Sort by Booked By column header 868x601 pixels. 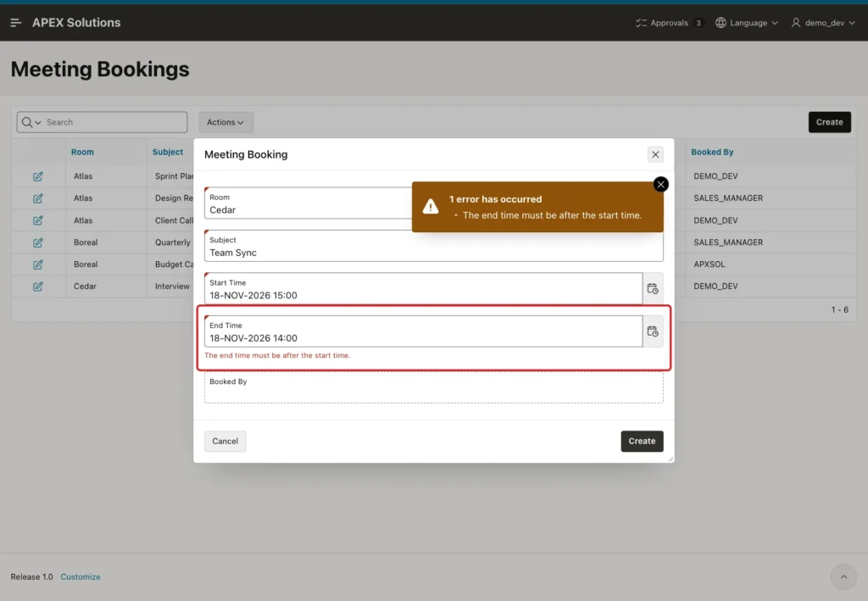[712, 153]
